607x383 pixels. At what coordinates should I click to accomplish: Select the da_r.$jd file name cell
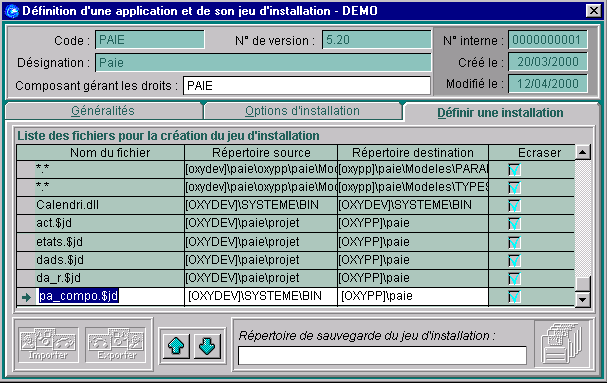[110, 278]
